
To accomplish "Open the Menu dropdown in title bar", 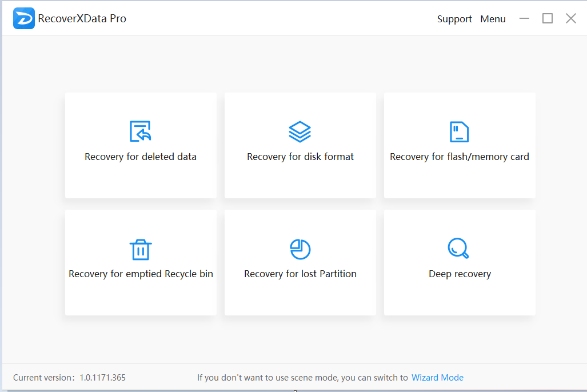I will (493, 19).
